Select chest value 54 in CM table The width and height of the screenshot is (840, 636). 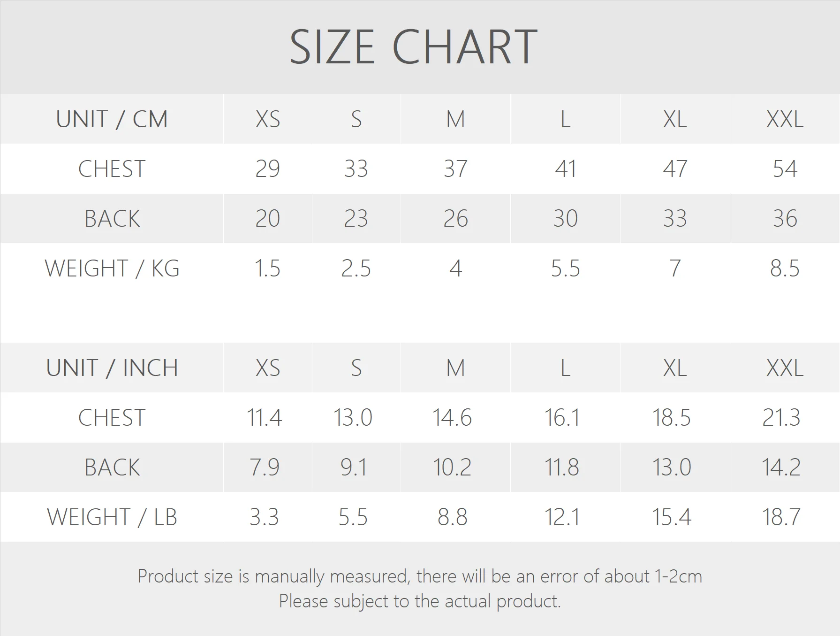point(785,169)
